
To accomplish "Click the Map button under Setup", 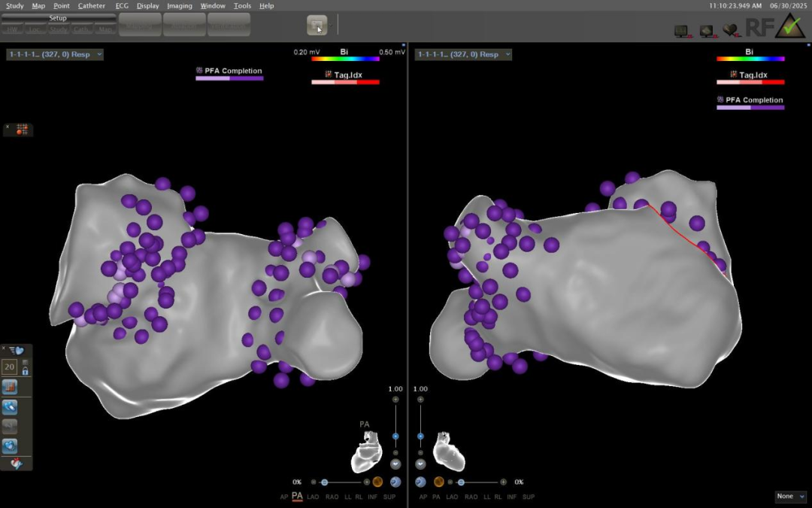I will 105,29.
